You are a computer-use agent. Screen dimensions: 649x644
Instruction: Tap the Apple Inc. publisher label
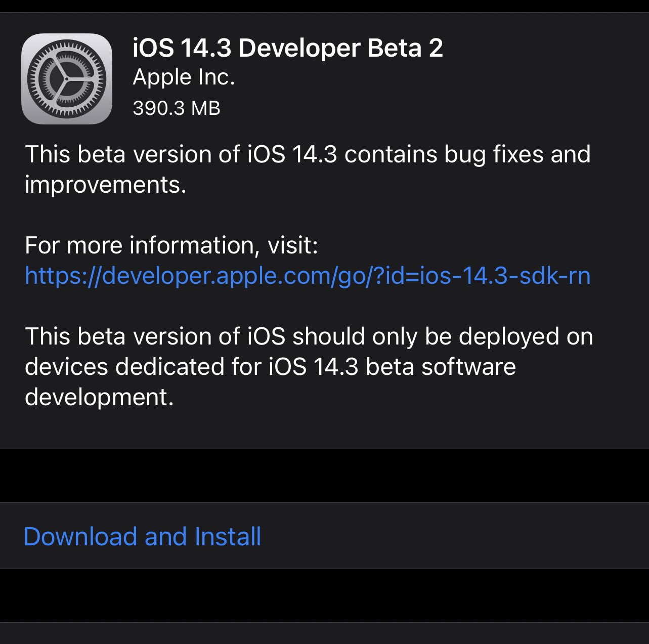184,77
